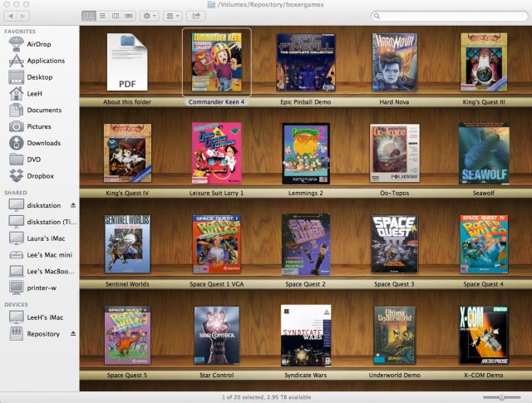The width and height of the screenshot is (532, 403).
Task: Switch to column view
Action: (x=116, y=16)
